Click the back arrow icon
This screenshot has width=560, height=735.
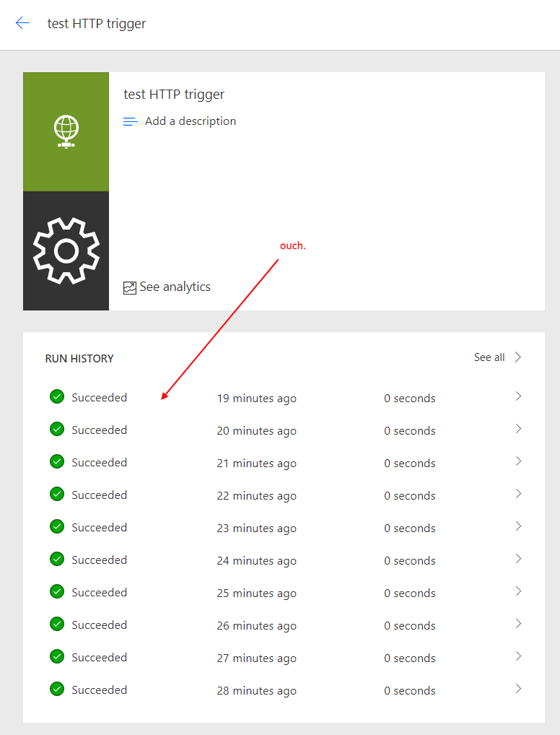coord(22,23)
